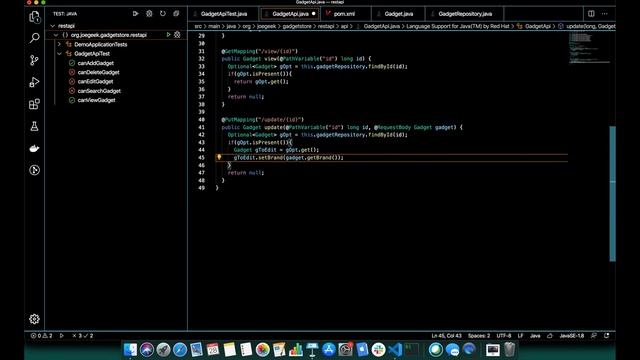Open the Docker whale view
The image size is (640, 360).
click(34, 148)
